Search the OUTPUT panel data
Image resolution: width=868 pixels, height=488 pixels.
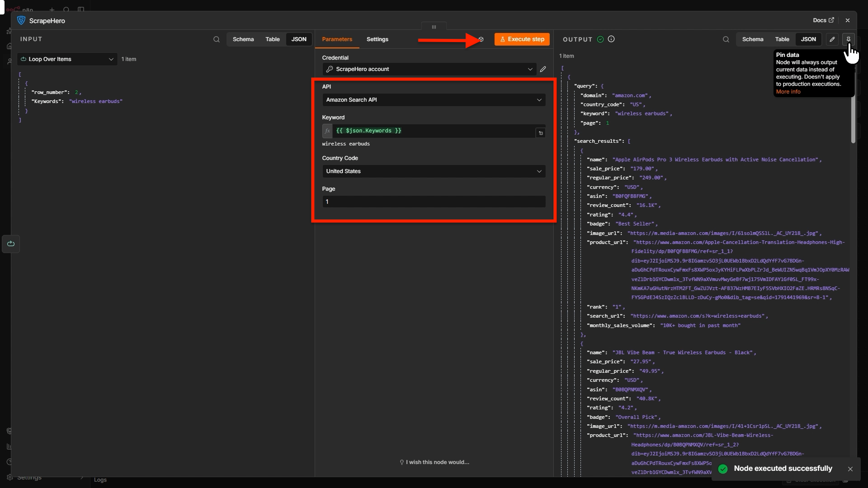point(726,39)
